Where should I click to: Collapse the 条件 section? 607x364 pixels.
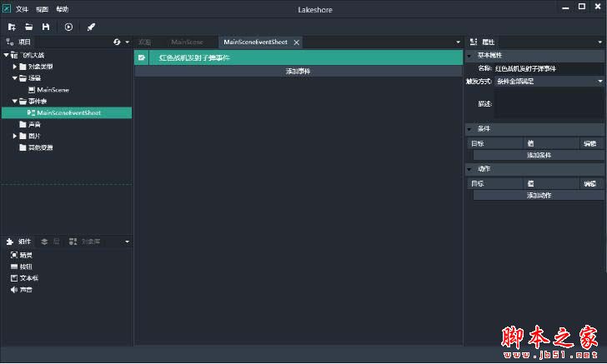[x=469, y=129]
